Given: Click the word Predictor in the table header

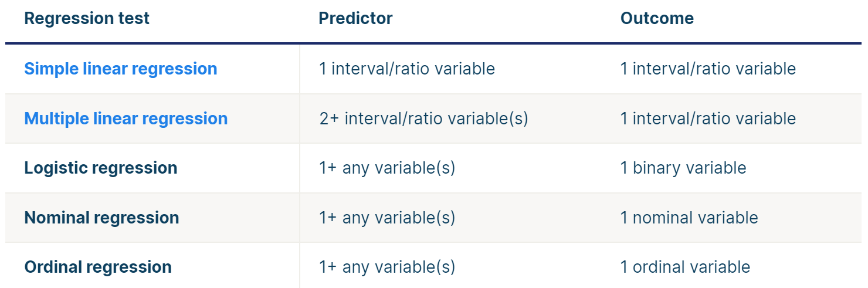Looking at the screenshot, I should tap(355, 18).
